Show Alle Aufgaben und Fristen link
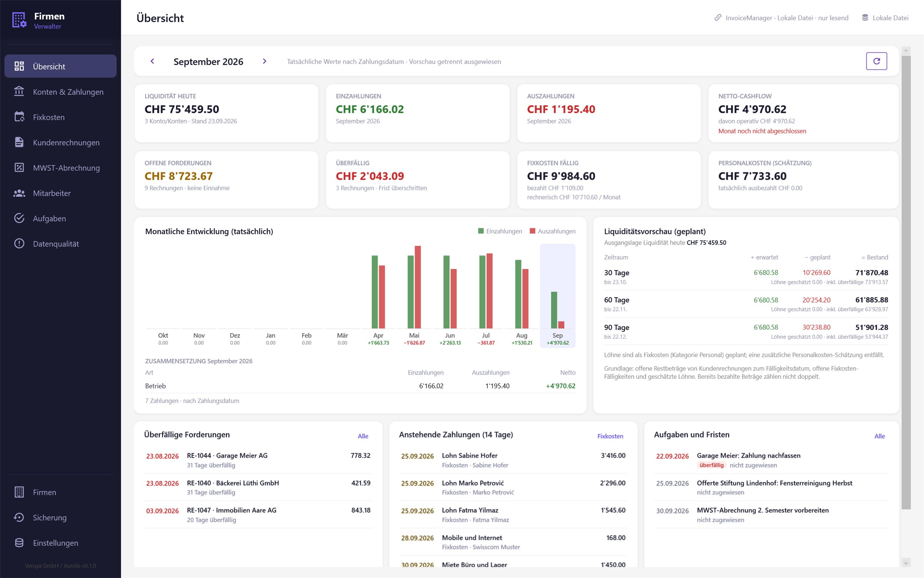The height and width of the screenshot is (578, 924). tap(879, 436)
